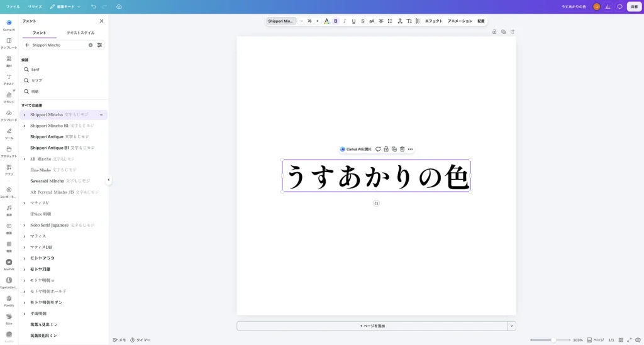Expand the AR Mincho font styles

click(x=25, y=159)
